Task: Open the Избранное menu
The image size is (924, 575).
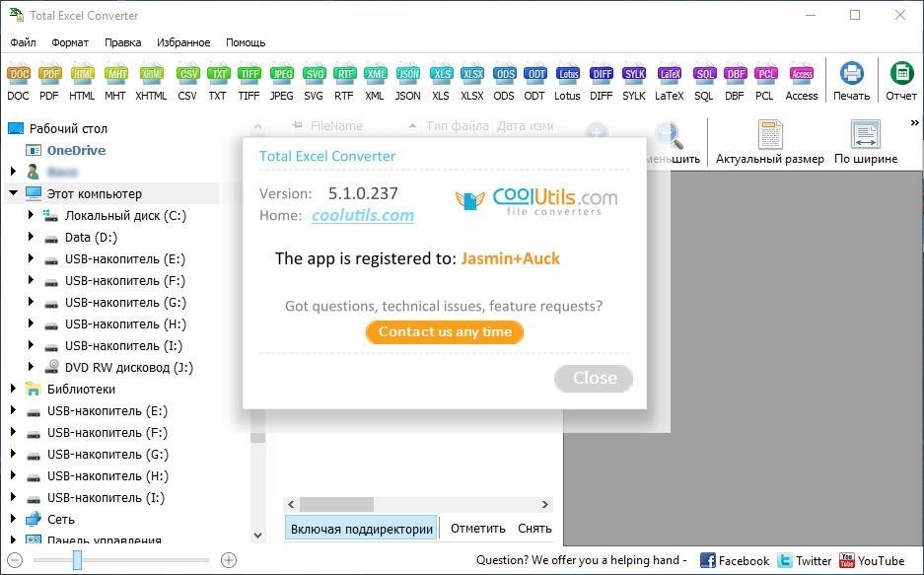Action: [183, 42]
